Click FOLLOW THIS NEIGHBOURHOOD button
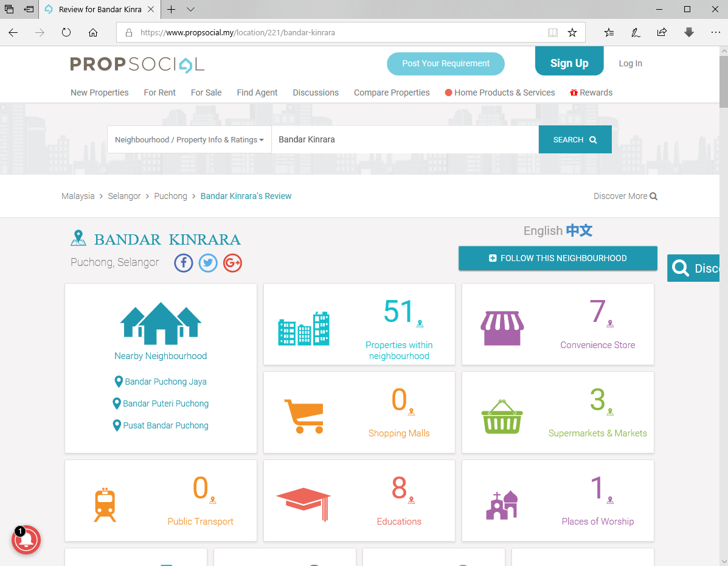Screen dimensions: 728x566 pos(558,258)
